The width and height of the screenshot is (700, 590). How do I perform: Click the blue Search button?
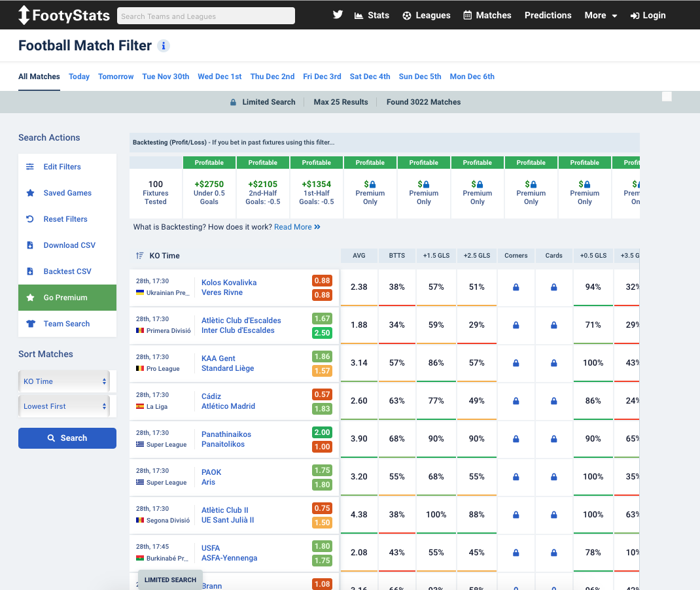pos(67,438)
